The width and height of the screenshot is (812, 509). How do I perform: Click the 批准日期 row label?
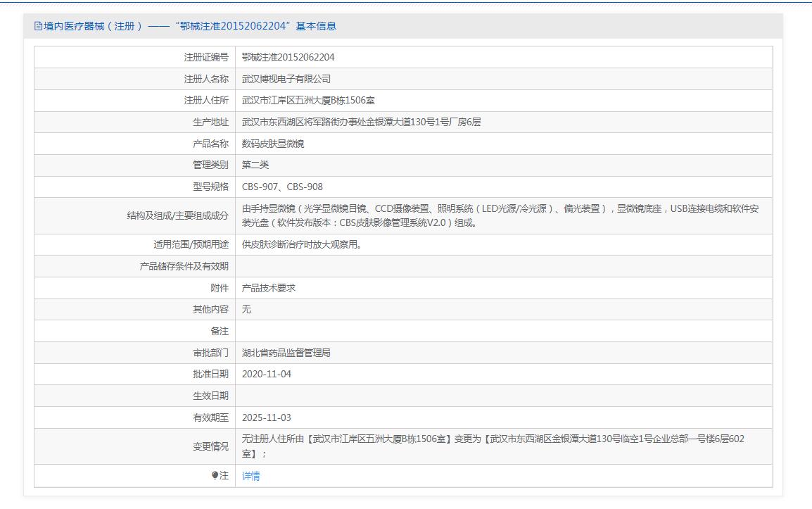click(211, 374)
